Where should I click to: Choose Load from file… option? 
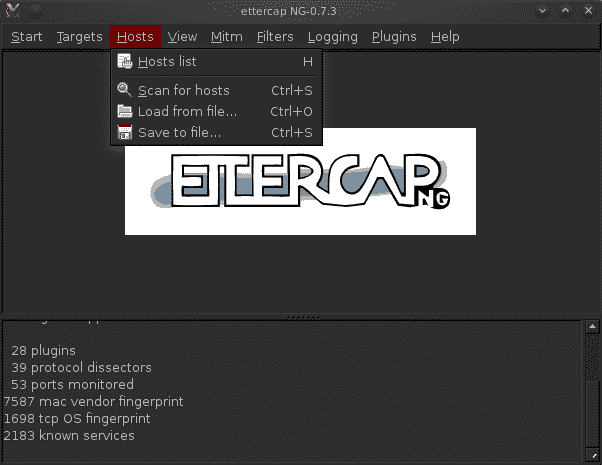coord(216,111)
